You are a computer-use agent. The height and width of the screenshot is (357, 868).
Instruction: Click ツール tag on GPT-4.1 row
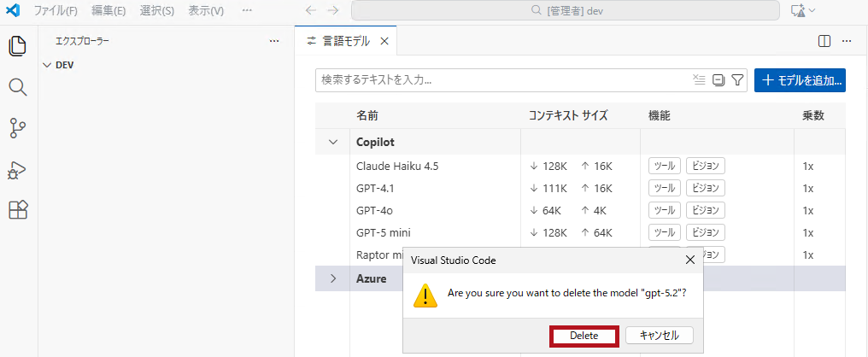665,188
